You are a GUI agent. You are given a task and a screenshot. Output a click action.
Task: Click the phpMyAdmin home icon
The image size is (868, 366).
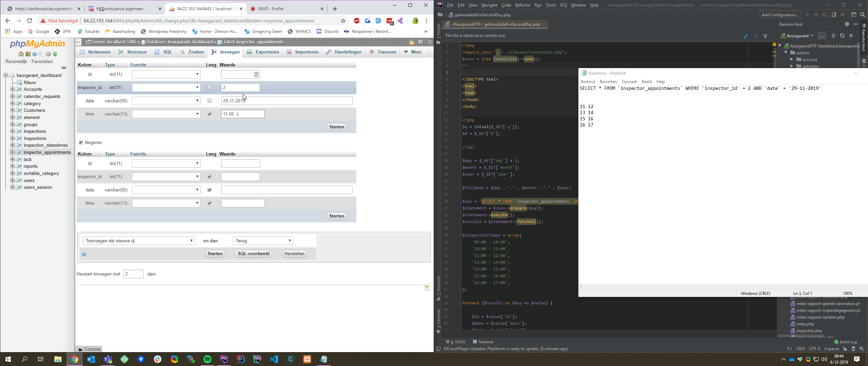point(21,54)
